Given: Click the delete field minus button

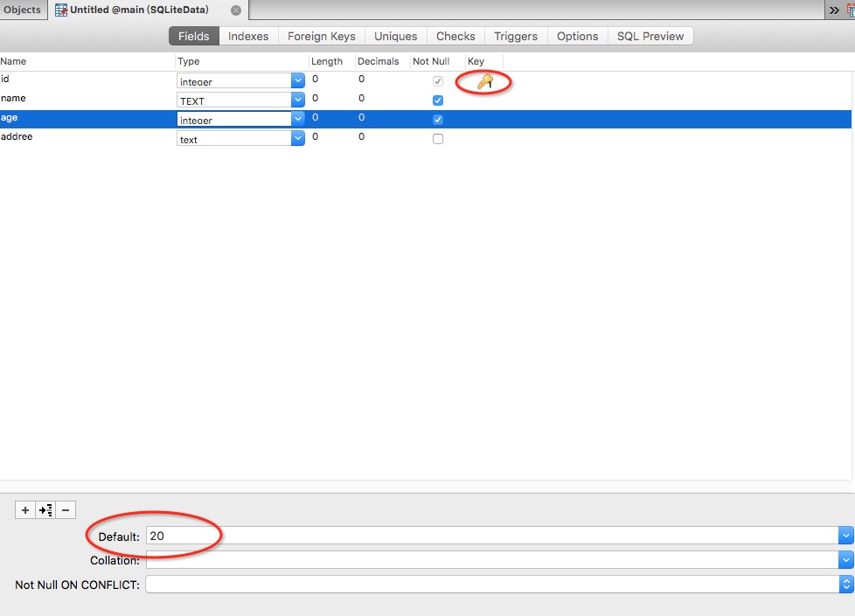Looking at the screenshot, I should click(66, 510).
